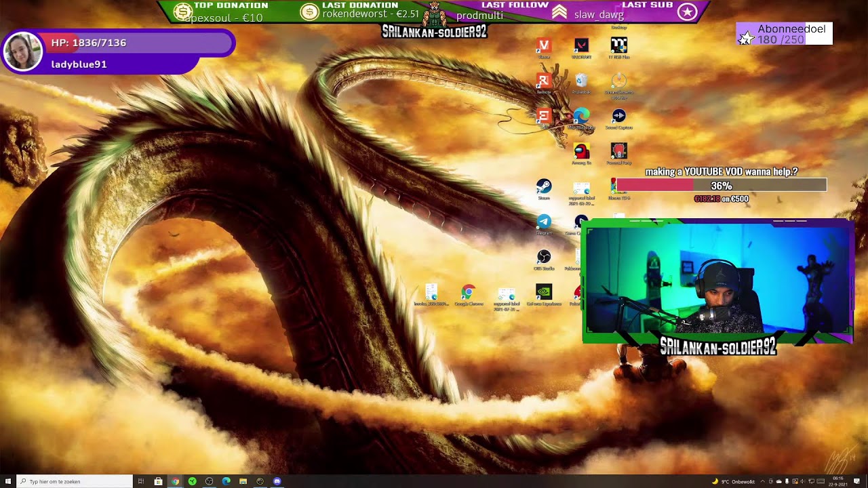Open Microsoft Store from the taskbar
868x488 pixels.
pyautogui.click(x=158, y=481)
